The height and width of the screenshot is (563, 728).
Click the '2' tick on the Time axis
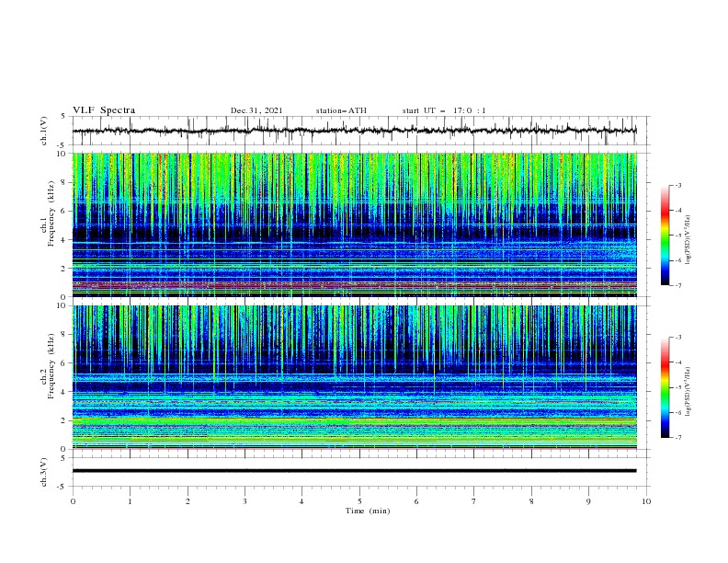(x=188, y=501)
